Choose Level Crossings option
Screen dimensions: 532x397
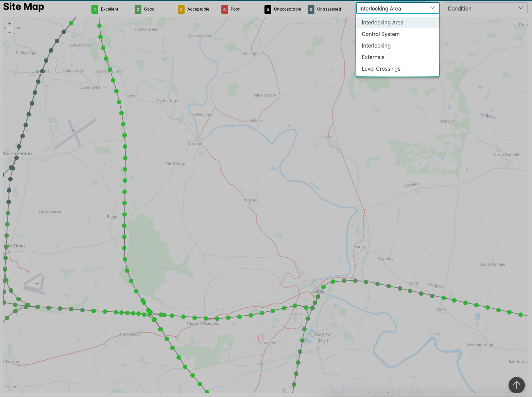[381, 69]
